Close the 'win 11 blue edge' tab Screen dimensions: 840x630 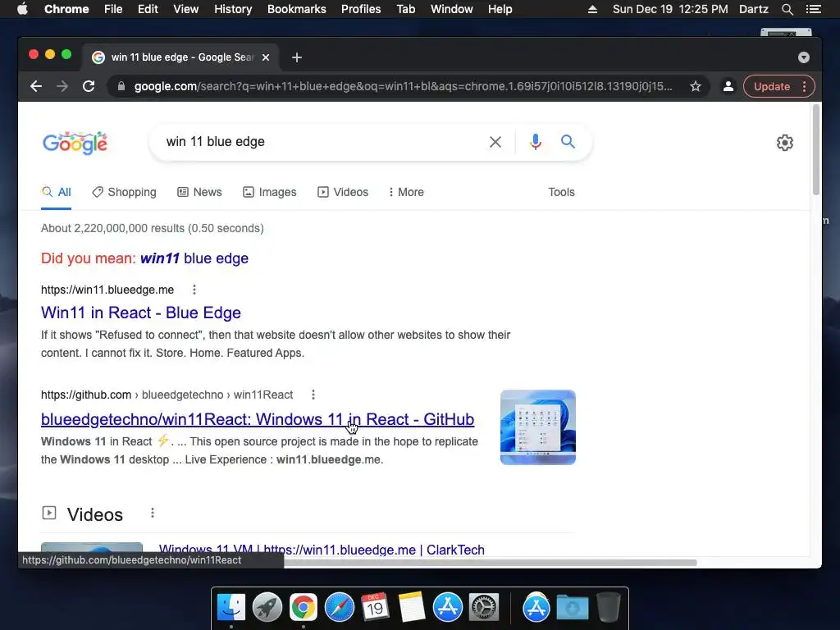pos(266,57)
